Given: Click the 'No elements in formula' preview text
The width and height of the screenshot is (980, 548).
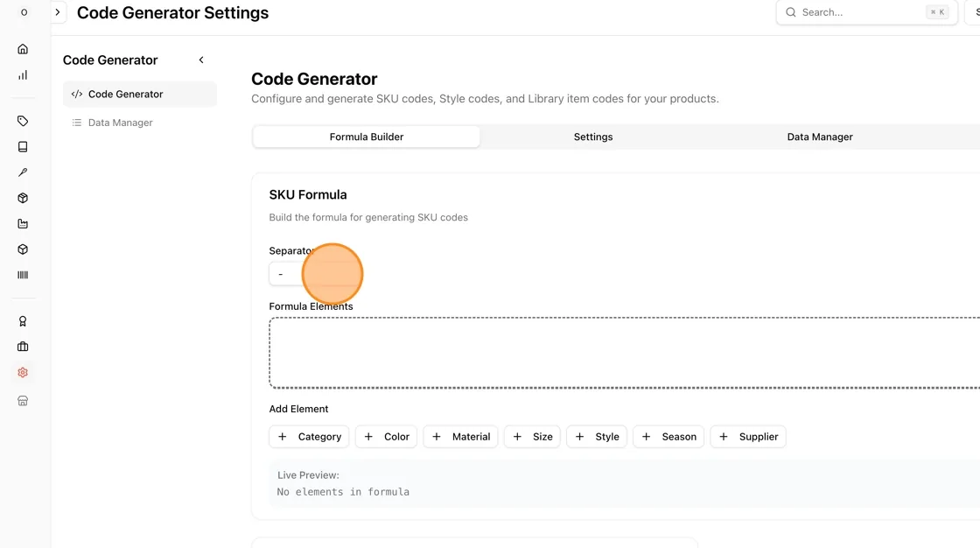Looking at the screenshot, I should [x=343, y=492].
